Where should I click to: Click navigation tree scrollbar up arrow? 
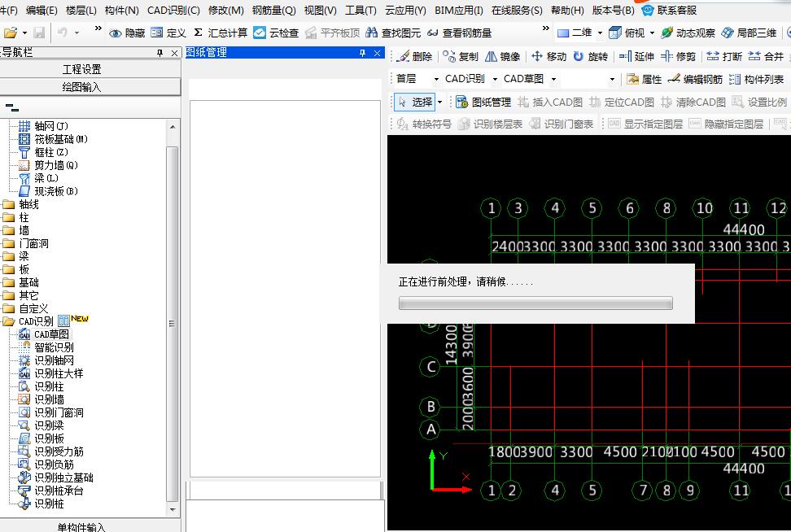173,127
